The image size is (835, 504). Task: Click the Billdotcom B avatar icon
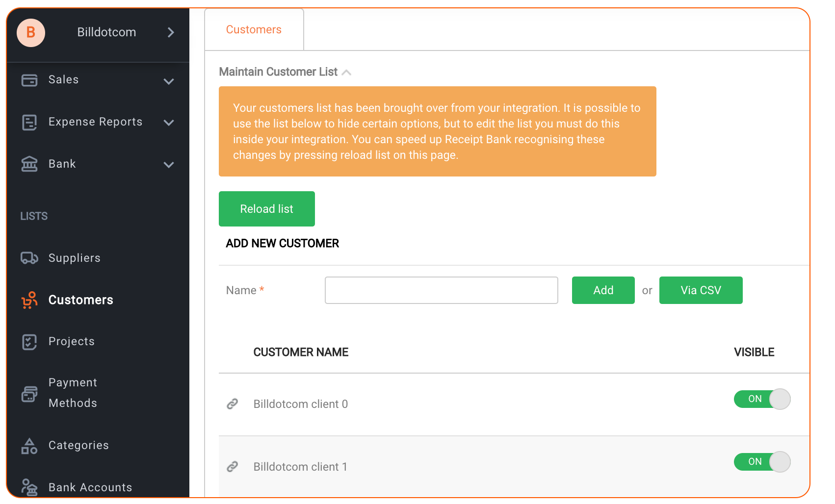point(31,33)
